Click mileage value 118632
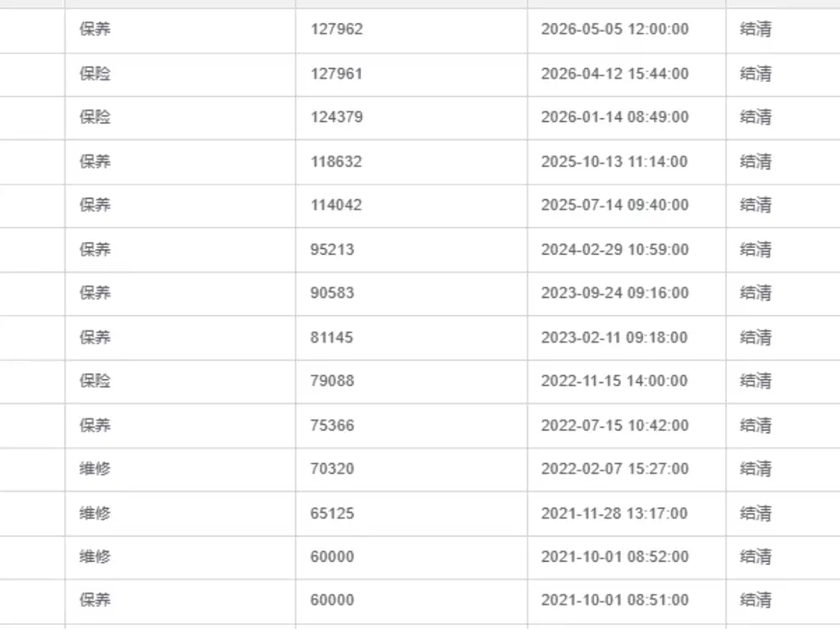Screen dimensions: 840x629 (336, 162)
